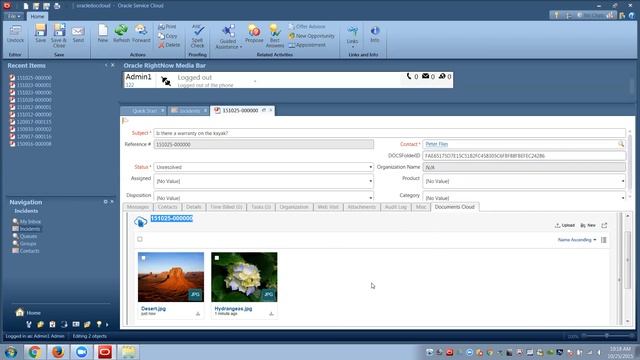Image resolution: width=640 pixels, height=360 pixels.
Task: Search contact with magnifier icon
Action: (621, 144)
